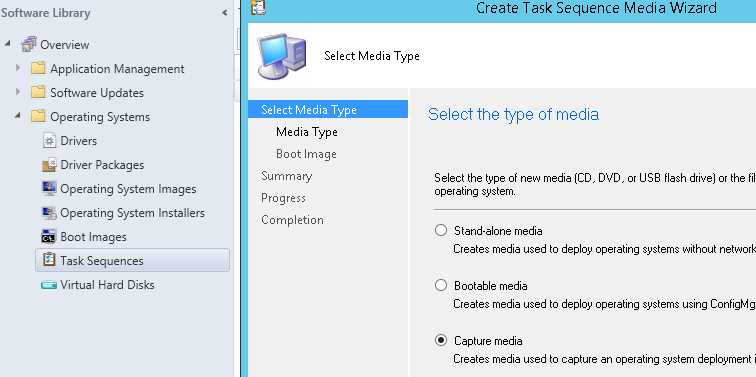Click the wizard title bar clipboard icon
The height and width of the screenshot is (377, 756).
258,7
